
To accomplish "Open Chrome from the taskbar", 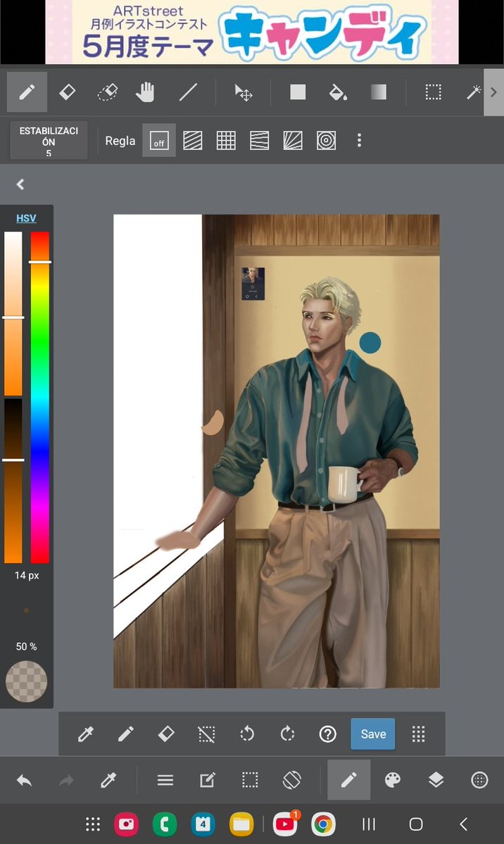I will click(x=323, y=824).
